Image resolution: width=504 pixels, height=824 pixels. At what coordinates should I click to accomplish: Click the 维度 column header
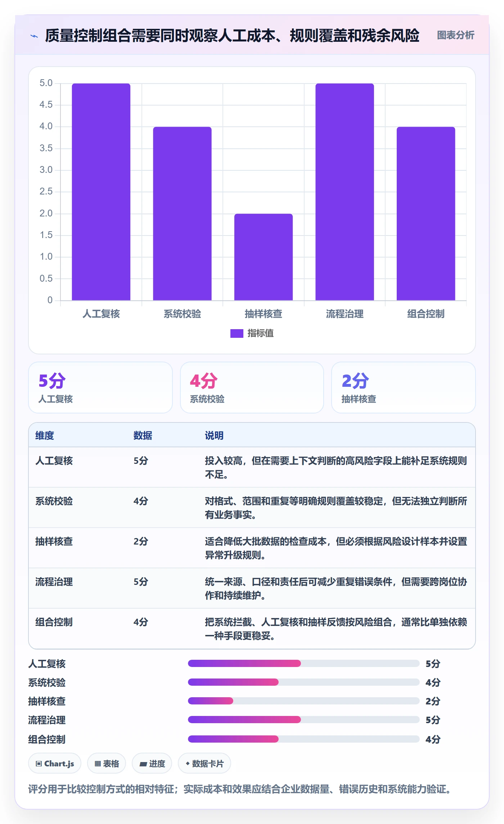[x=45, y=435]
